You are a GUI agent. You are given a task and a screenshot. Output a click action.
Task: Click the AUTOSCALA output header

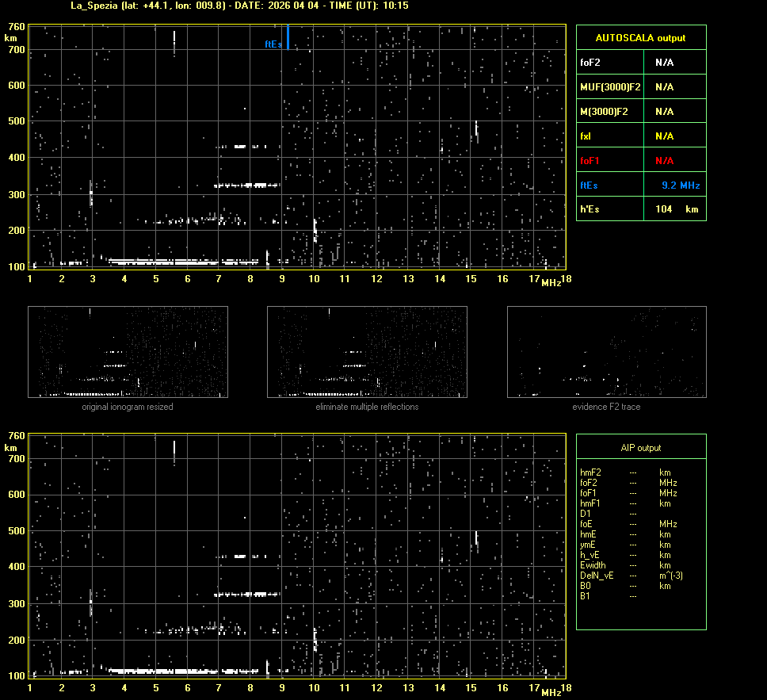click(x=640, y=38)
